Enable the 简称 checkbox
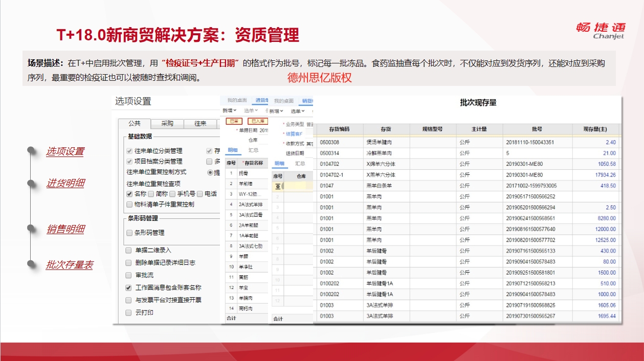Viewport: 644px width, 361px height. 151,194
